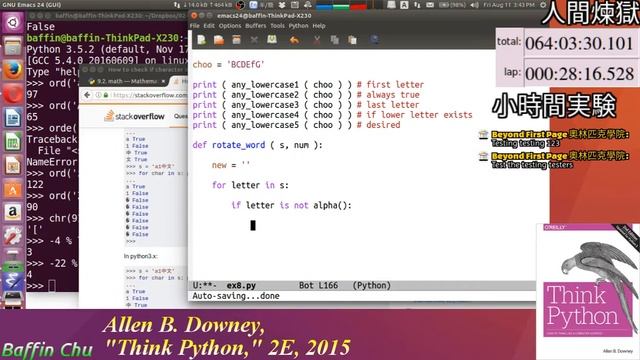Open LibreOffice Calc from the launcher
Screen dimensions: 640x360
pyautogui.click(x=13, y=142)
